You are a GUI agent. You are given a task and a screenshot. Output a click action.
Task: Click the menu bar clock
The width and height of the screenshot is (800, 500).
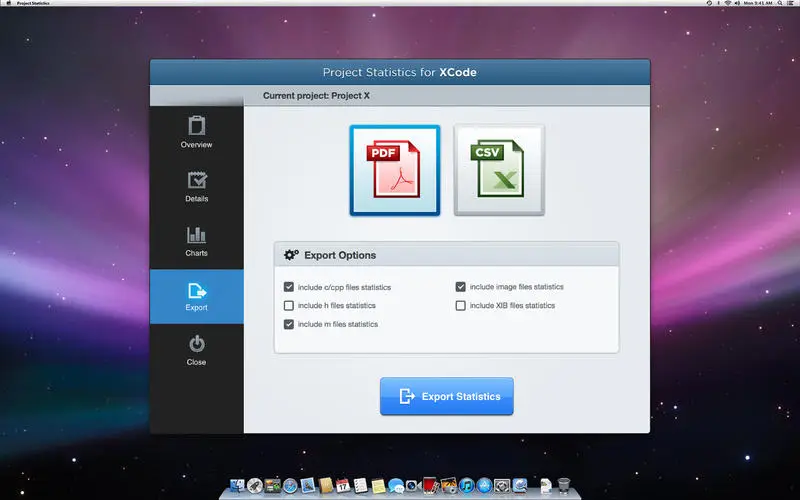tap(758, 3)
